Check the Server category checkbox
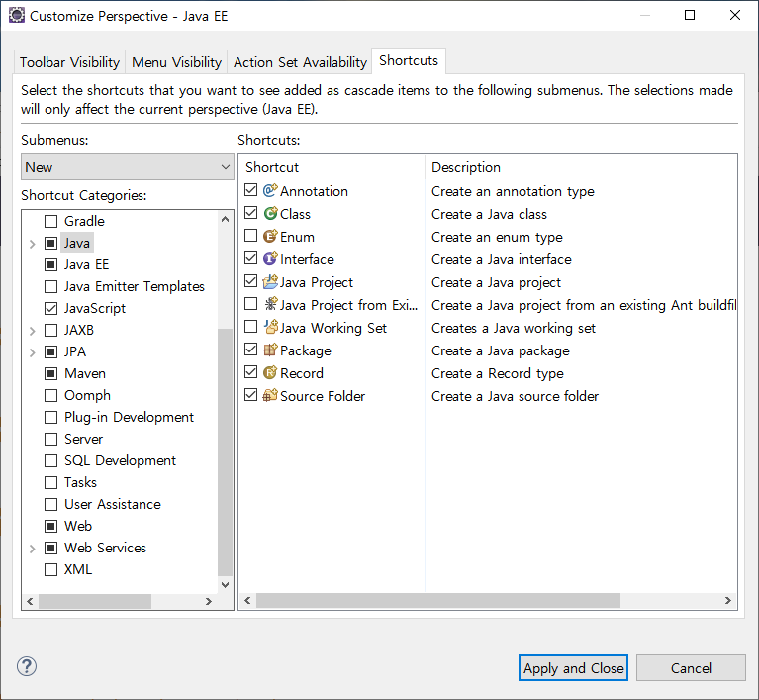The width and height of the screenshot is (759, 700). [50, 440]
